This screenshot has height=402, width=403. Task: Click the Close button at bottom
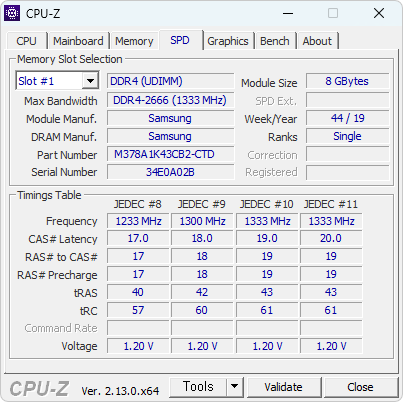tap(360, 387)
